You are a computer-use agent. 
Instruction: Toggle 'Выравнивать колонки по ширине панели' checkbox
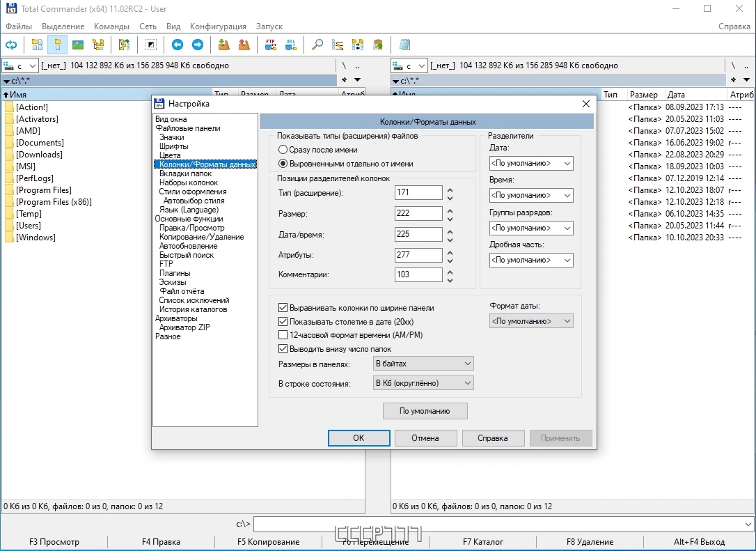(x=283, y=308)
